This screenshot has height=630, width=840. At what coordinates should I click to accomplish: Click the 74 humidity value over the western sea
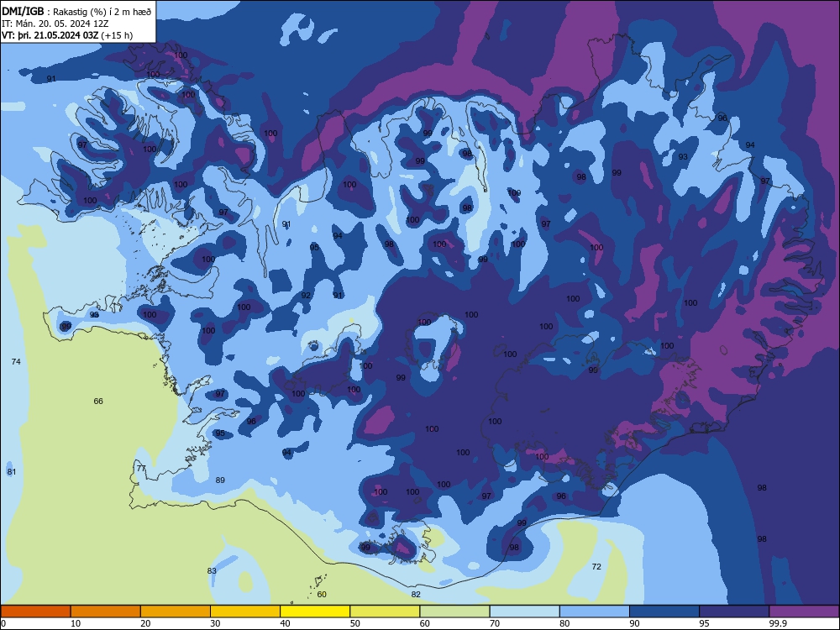click(16, 361)
